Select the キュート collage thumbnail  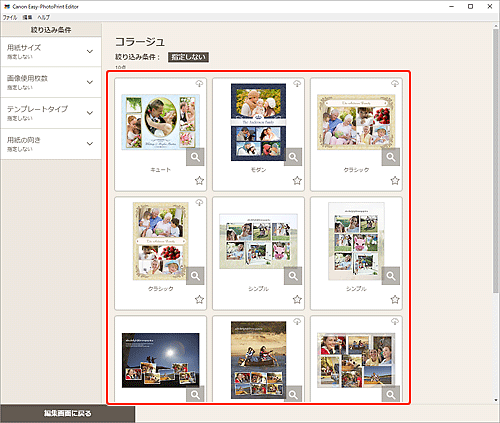pyautogui.click(x=160, y=122)
